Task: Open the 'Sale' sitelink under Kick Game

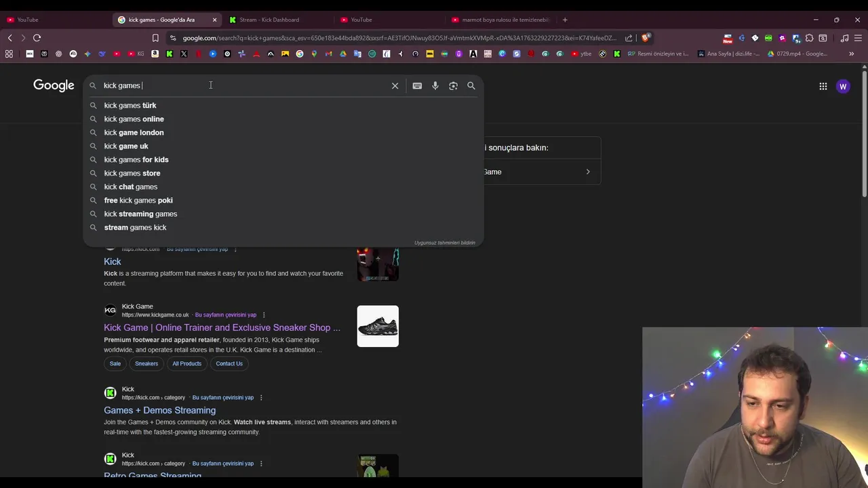Action: (115, 363)
